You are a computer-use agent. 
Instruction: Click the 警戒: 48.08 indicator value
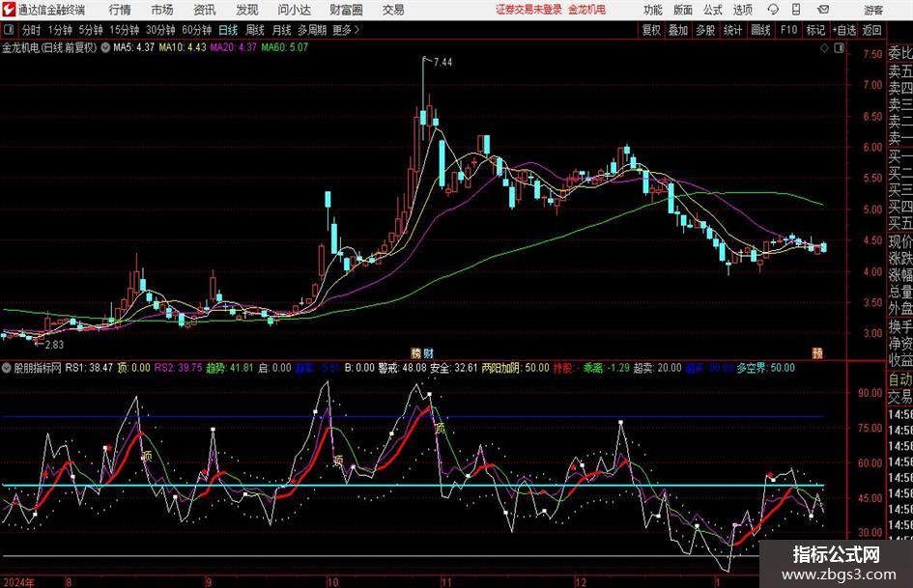(x=402, y=368)
